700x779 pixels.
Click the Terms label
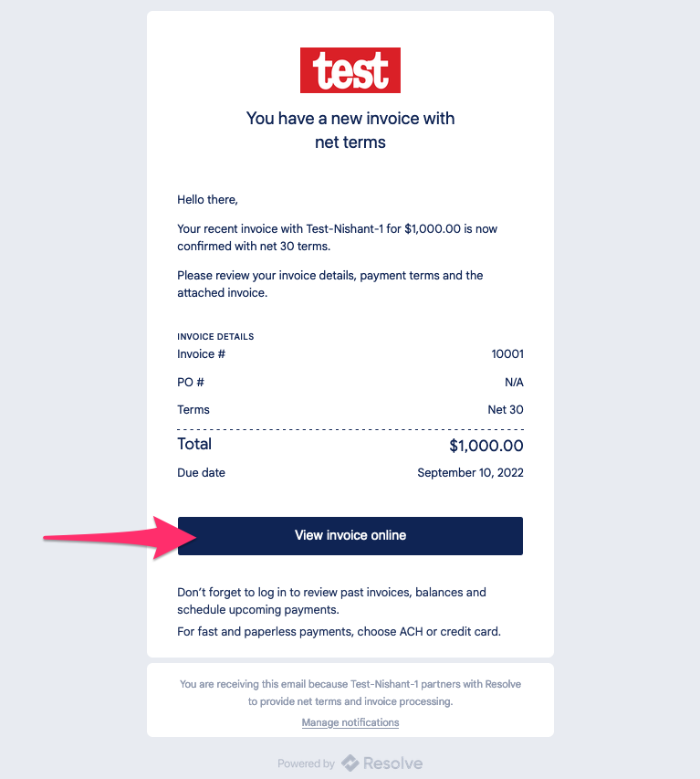193,409
